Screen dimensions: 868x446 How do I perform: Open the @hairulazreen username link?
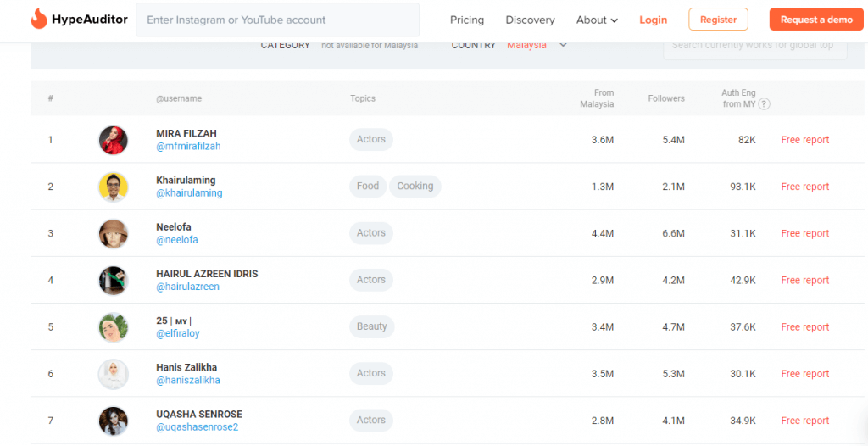[187, 287]
